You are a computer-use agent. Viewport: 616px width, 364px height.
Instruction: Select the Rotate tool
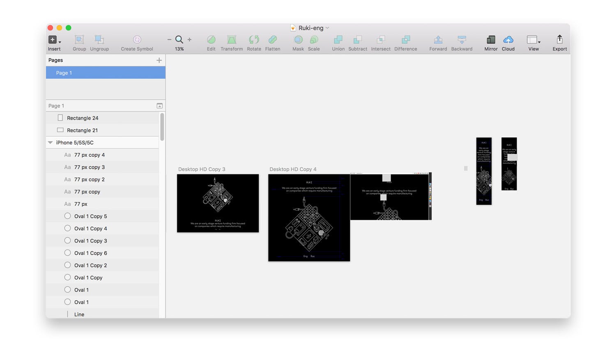tap(254, 39)
